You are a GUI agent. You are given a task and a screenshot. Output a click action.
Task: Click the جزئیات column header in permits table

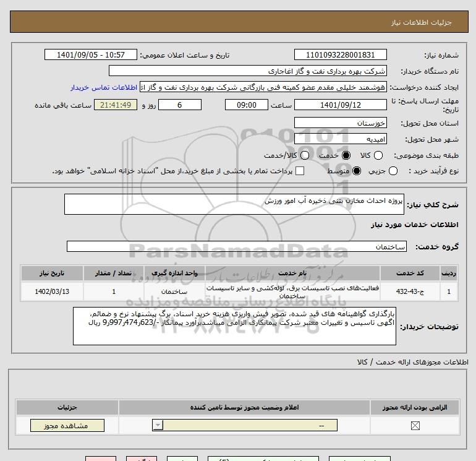67,408
